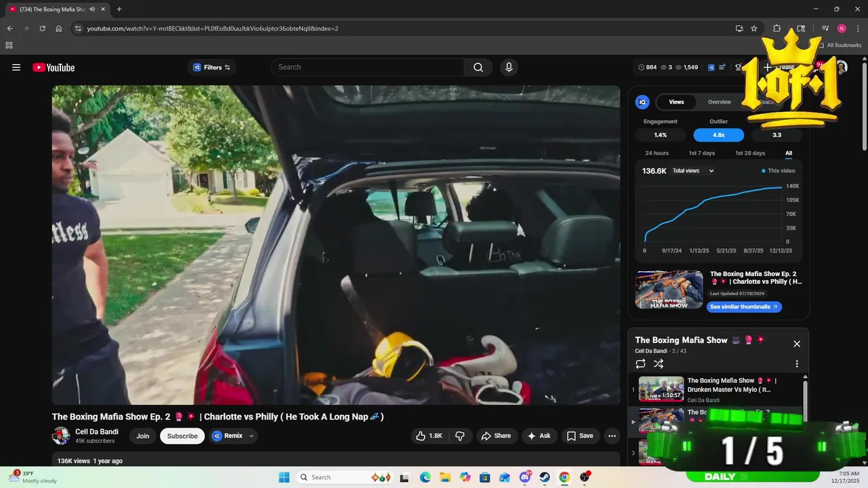Open the vidIQ list icon beside the header logo
The image size is (868, 488).
(x=722, y=67)
